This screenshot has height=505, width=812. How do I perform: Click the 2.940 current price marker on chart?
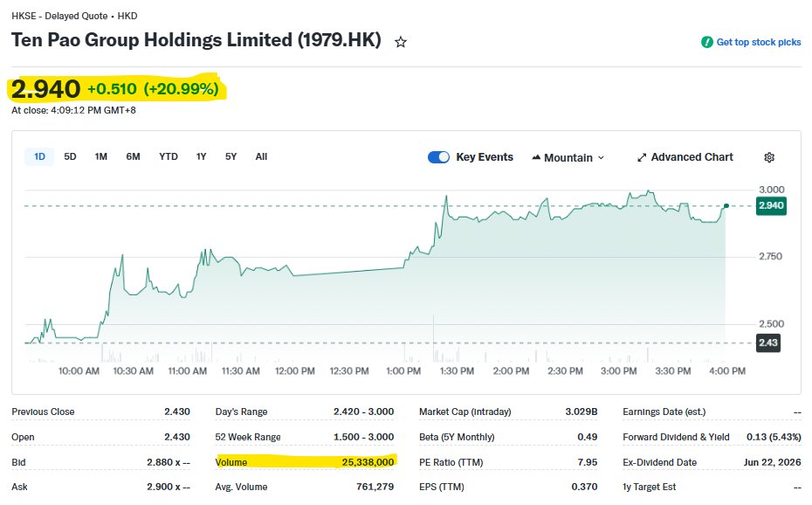771,205
